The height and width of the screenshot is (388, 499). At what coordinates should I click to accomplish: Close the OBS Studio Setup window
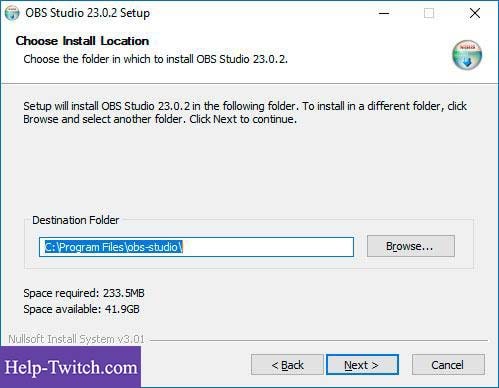(x=475, y=13)
